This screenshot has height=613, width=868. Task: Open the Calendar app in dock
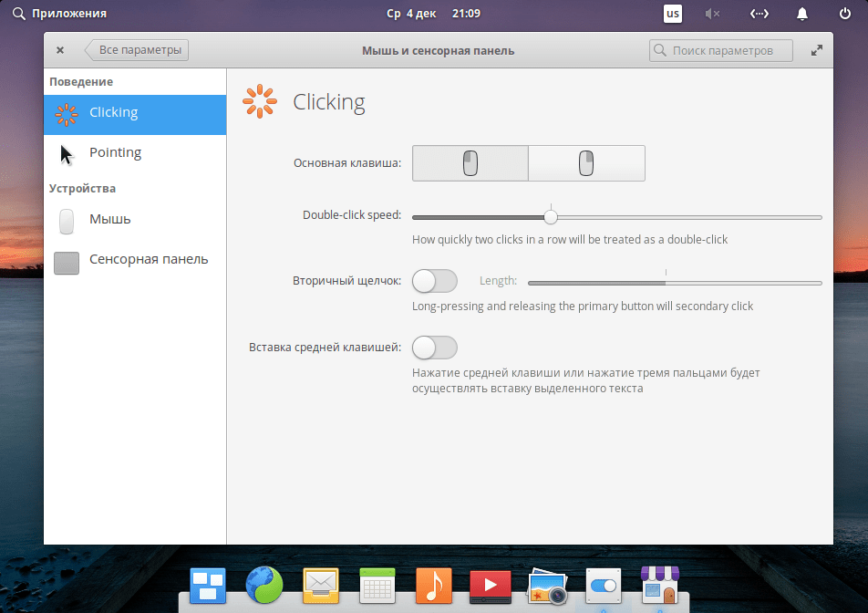377,586
